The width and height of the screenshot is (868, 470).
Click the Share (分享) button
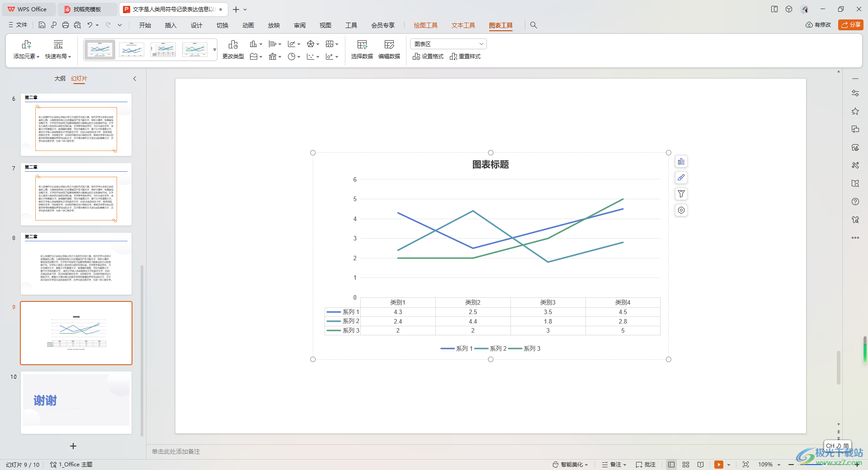click(851, 25)
